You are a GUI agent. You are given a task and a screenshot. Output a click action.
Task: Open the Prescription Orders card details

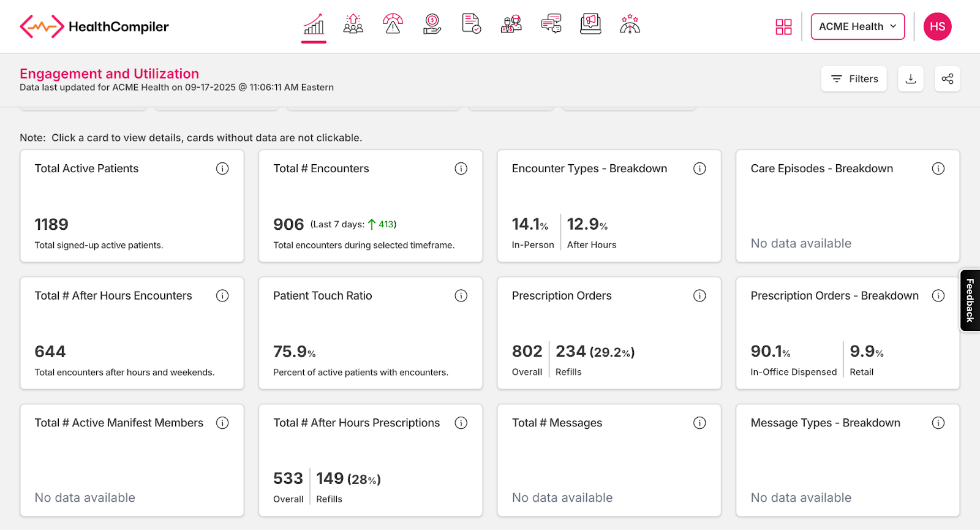point(609,333)
